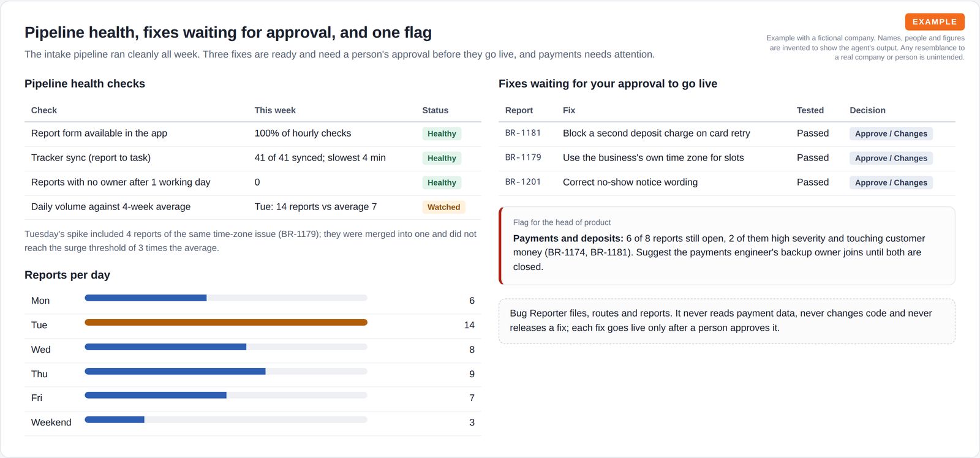Viewport: 980px width, 458px height.
Task: Click the Report column header
Action: (x=519, y=110)
